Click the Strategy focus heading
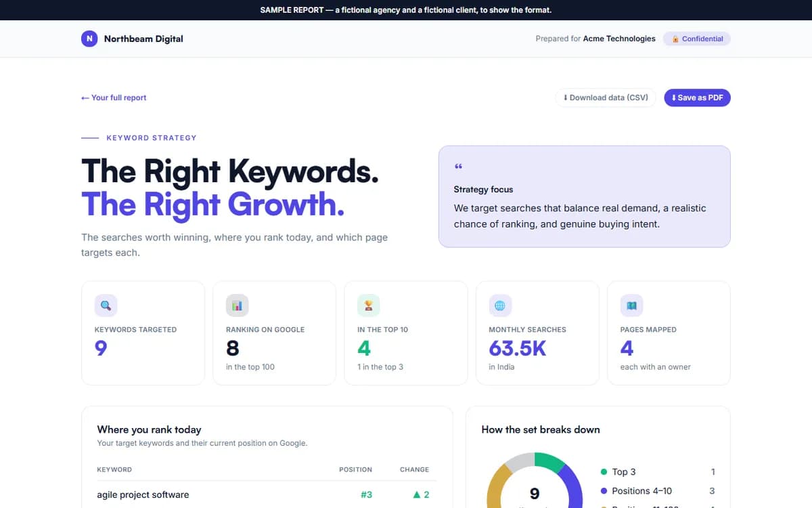The height and width of the screenshot is (508, 812). 483,190
